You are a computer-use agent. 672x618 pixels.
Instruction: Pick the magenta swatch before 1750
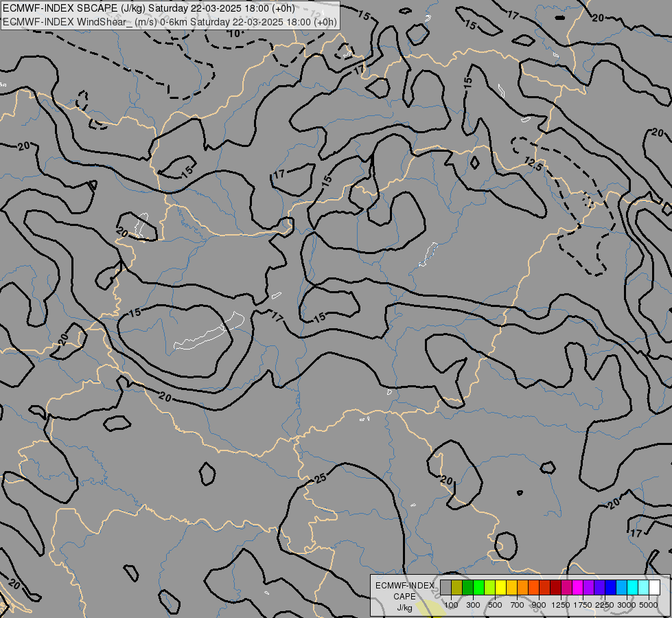(578, 587)
